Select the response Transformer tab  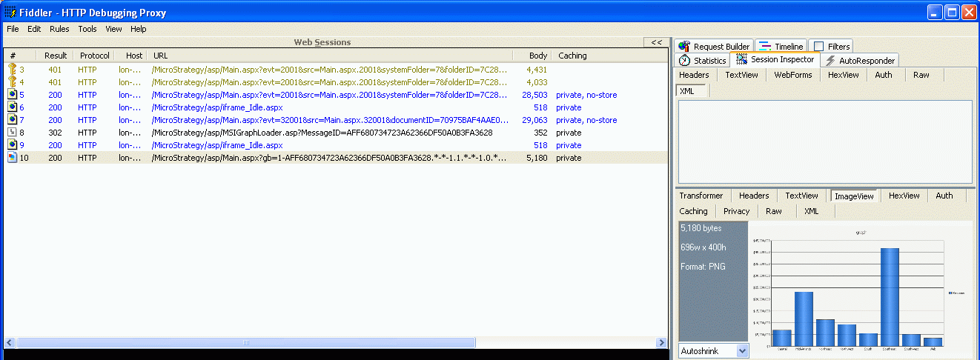coord(701,196)
